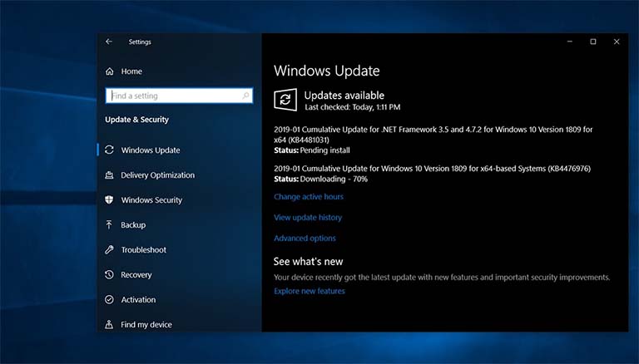Screen dimensions: 639x364
Task: Click Last checked: Today, 1:11 PM text
Action: [x=353, y=107]
